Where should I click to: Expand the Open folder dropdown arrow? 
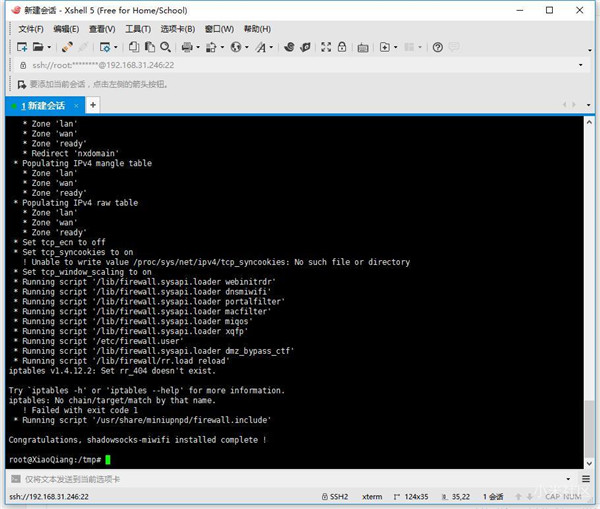pyautogui.click(x=48, y=47)
